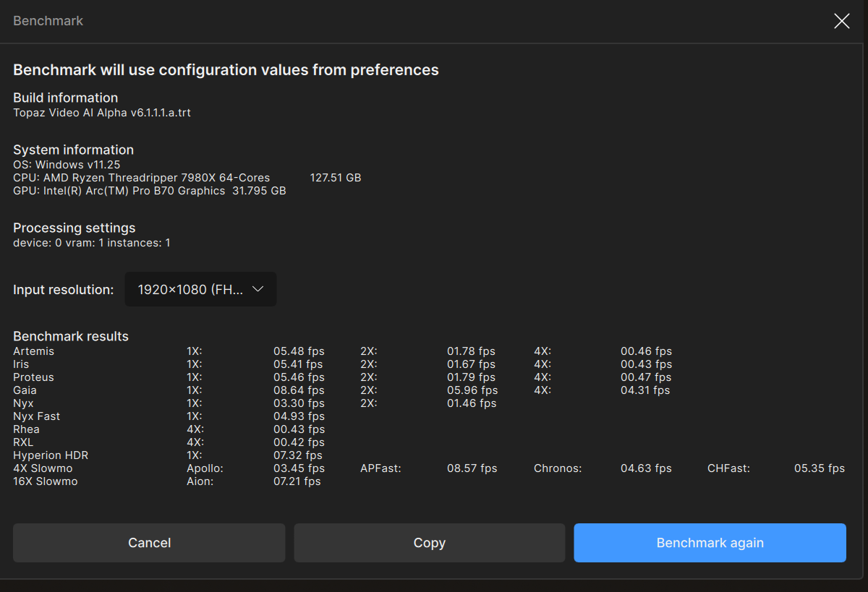The width and height of the screenshot is (868, 592).
Task: Click the Benchmark dialog title
Action: [48, 21]
